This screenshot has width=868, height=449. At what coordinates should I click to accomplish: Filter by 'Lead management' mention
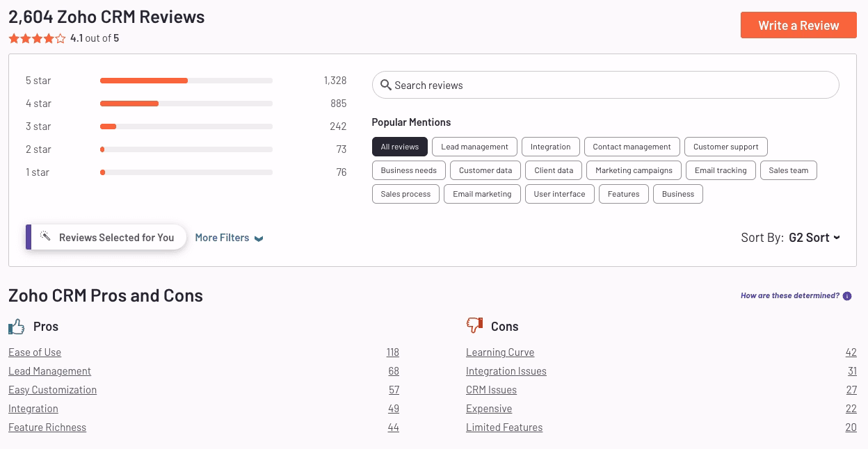pyautogui.click(x=475, y=147)
